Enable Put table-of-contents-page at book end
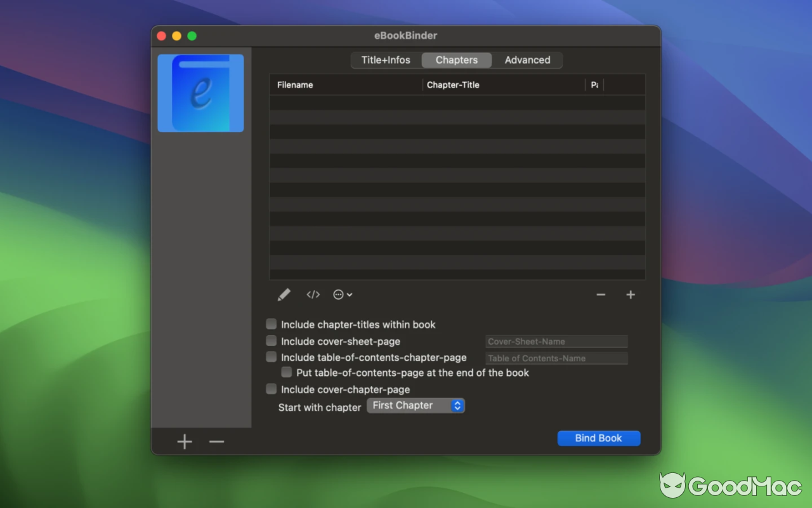 [286, 372]
